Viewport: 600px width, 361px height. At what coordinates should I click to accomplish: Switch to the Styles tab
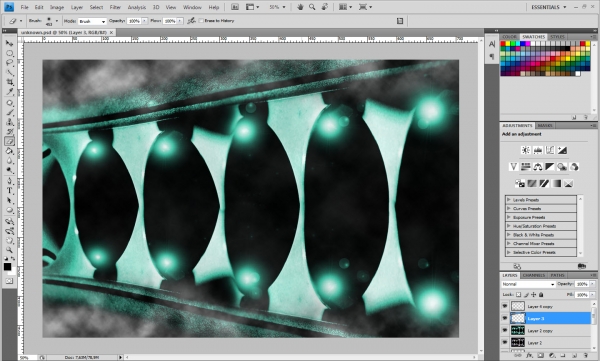pyautogui.click(x=558, y=37)
